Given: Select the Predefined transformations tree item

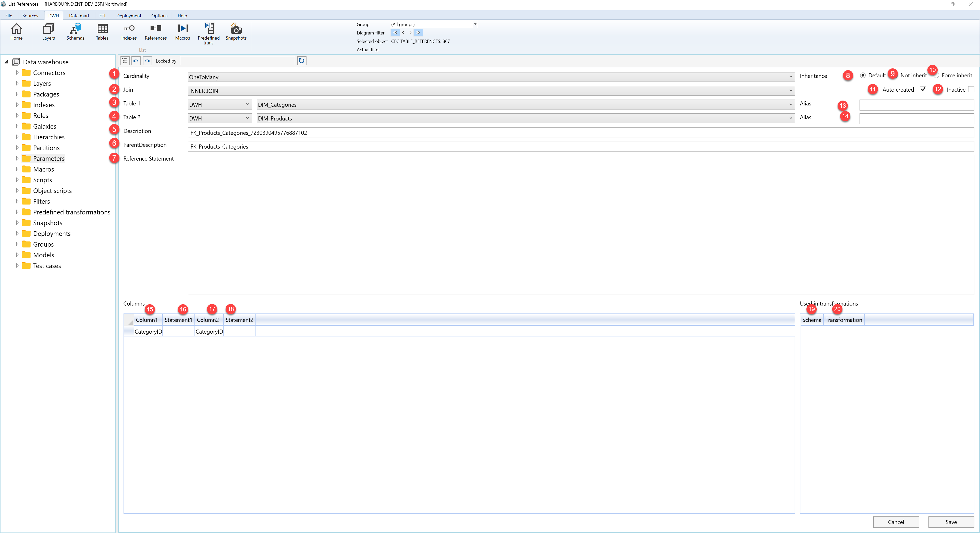Looking at the screenshot, I should pos(71,212).
